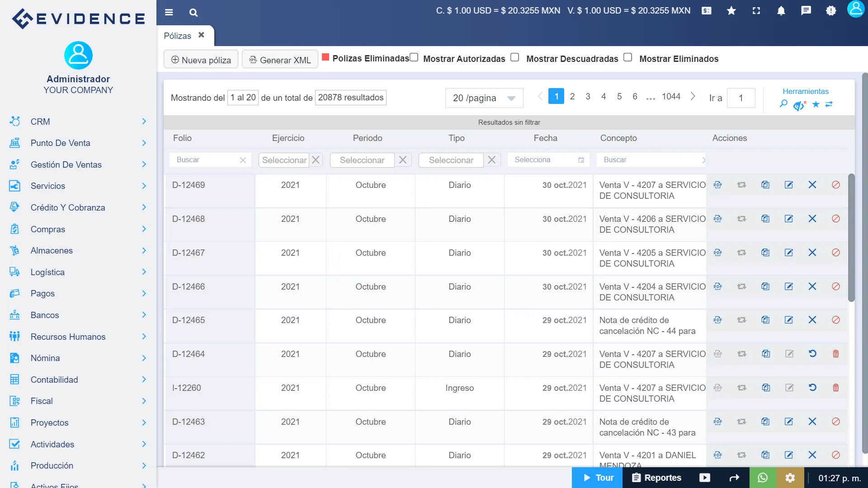Open the search icon in the top bar
This screenshot has width=868, height=488.
(193, 12)
